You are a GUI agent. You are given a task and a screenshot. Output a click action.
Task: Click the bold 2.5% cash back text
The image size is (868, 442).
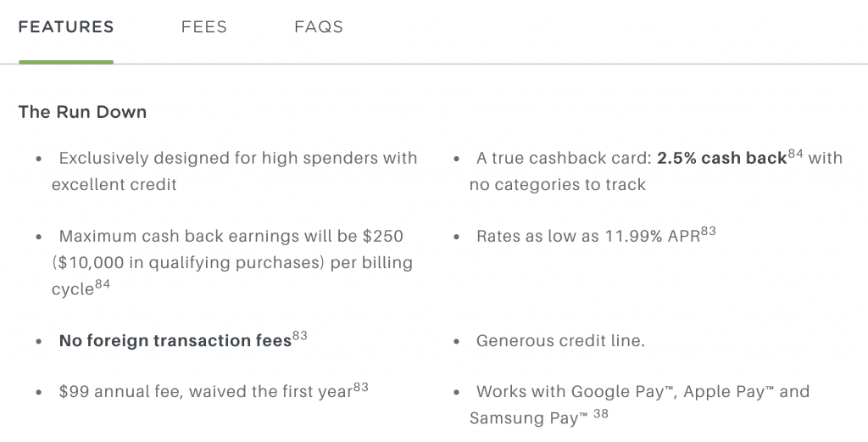(722, 159)
